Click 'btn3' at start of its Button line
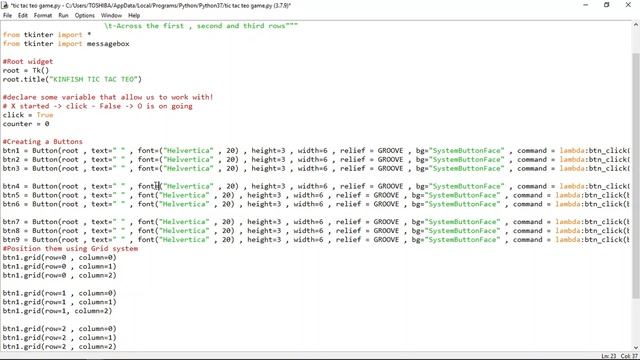The image size is (640, 360). click(11, 169)
